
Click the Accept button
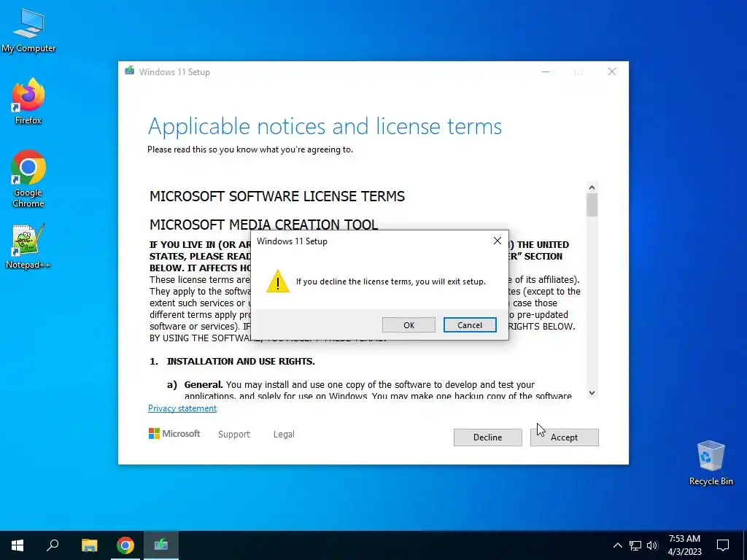[564, 437]
